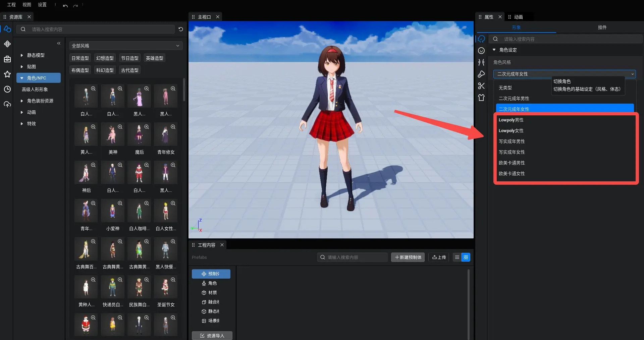The height and width of the screenshot is (340, 644).
Task: Refresh the resource library search
Action: coord(181,29)
